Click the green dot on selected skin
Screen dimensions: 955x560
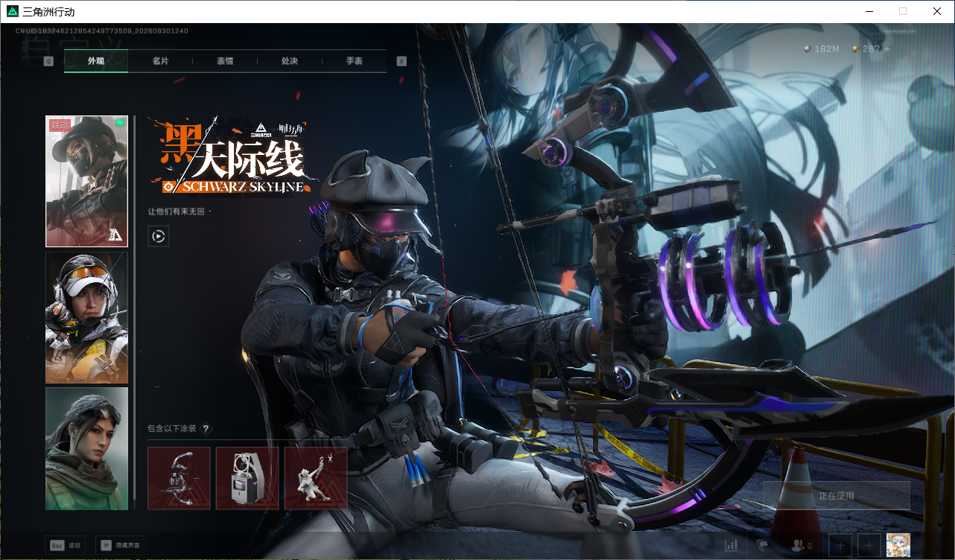[x=119, y=123]
